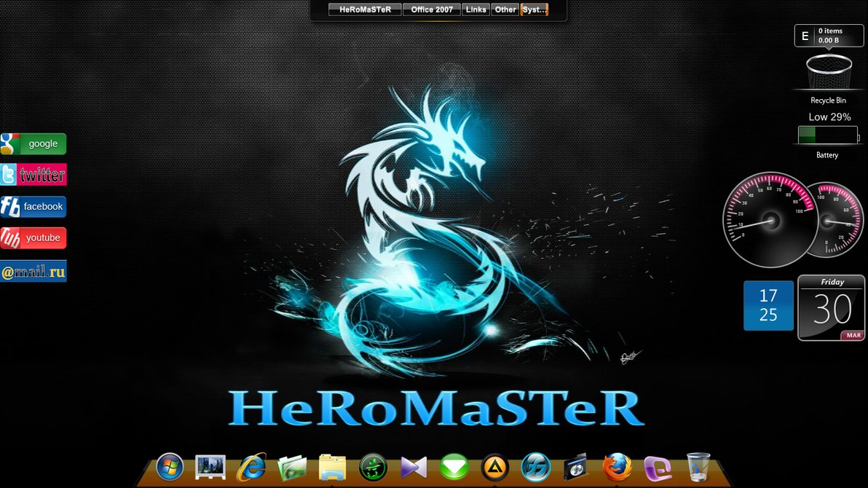This screenshot has height=488, width=868.
Task: Launch Firefox from the dock
Action: point(617,466)
